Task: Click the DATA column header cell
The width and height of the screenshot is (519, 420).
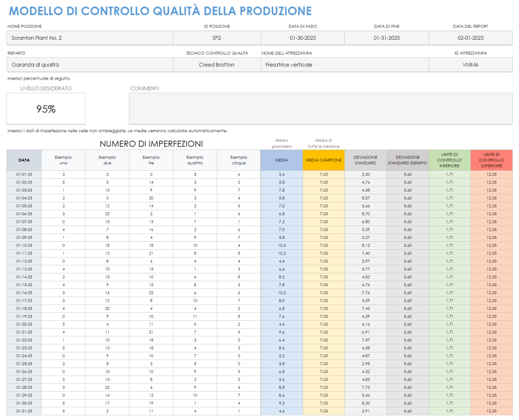Action: coord(24,160)
